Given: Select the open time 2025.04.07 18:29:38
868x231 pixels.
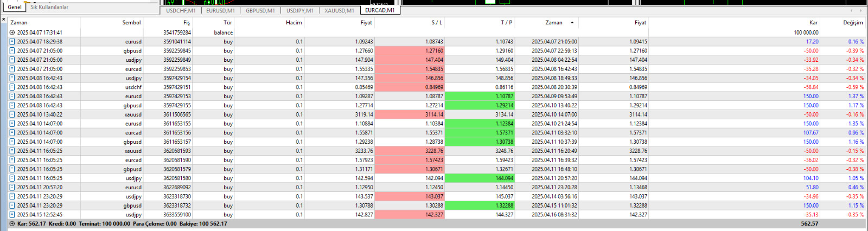Looking at the screenshot, I should click(40, 42).
